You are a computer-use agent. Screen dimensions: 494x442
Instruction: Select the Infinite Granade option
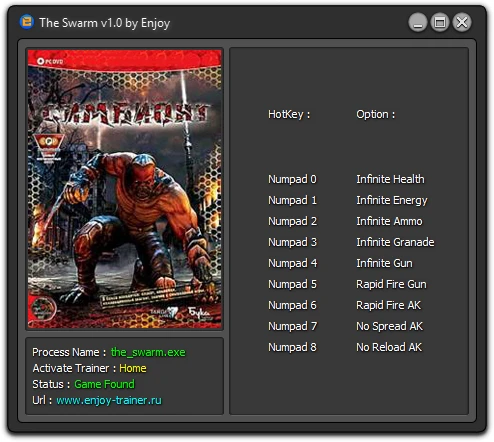(x=395, y=242)
